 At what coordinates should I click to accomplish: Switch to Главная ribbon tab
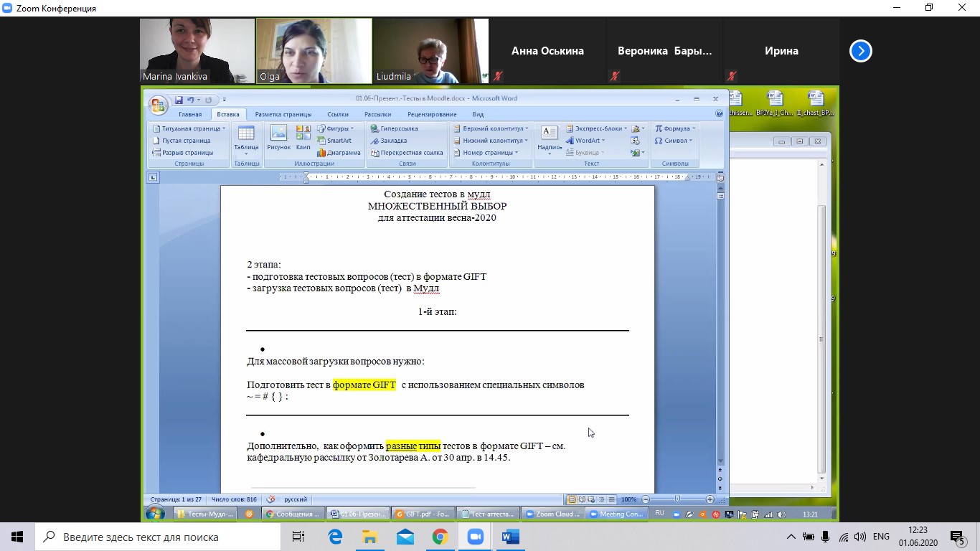pos(190,114)
